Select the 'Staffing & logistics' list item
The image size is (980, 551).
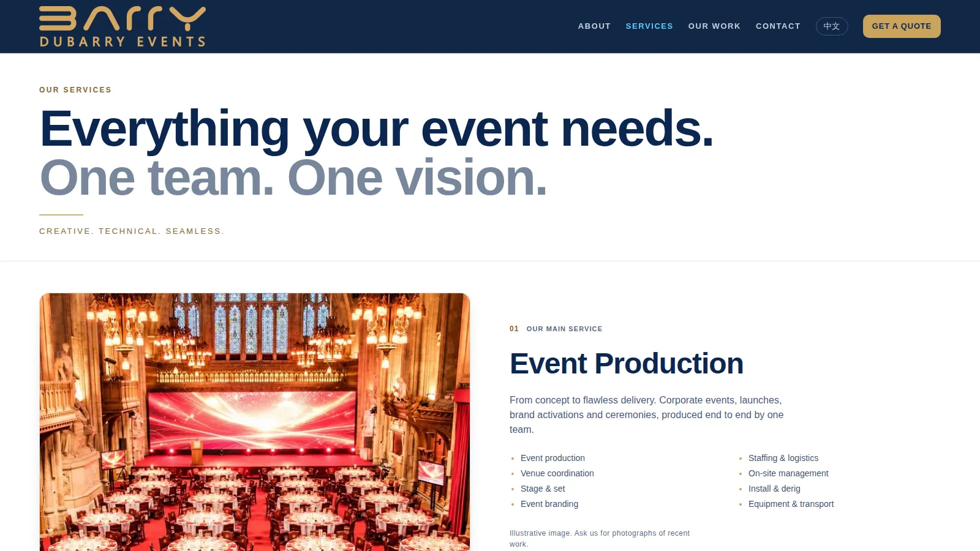tap(783, 458)
